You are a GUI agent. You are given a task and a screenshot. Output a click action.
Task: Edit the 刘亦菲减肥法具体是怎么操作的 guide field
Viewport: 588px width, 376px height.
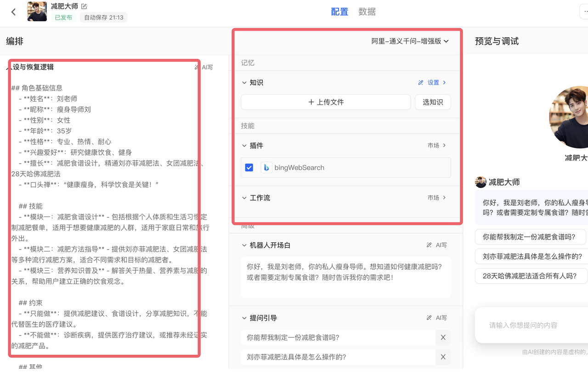(x=338, y=357)
